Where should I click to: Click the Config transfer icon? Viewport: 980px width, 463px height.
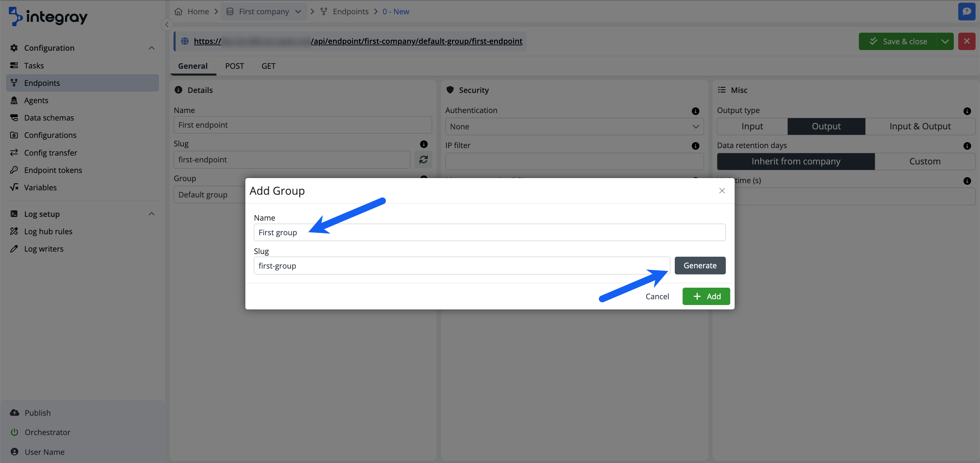pyautogui.click(x=14, y=153)
